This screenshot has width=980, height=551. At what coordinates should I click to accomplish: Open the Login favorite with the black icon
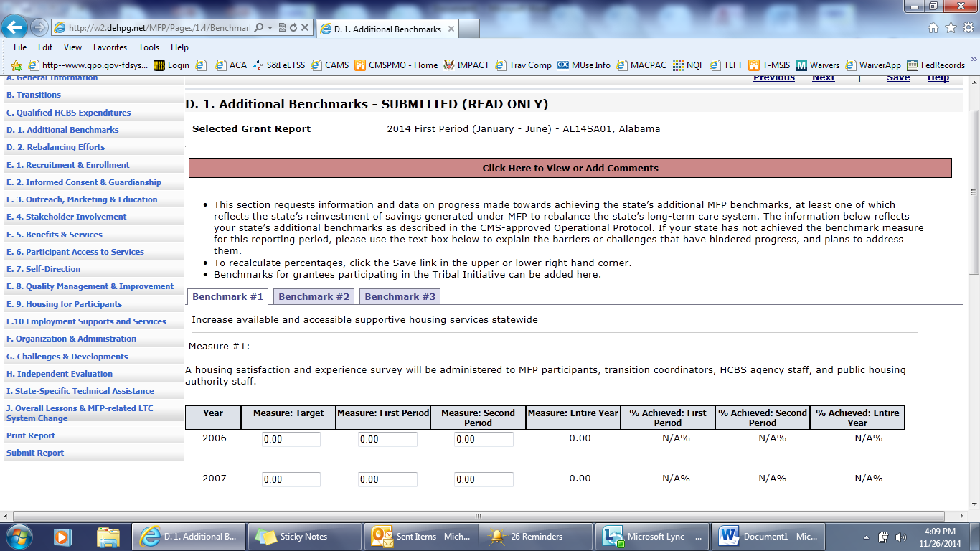click(x=171, y=65)
